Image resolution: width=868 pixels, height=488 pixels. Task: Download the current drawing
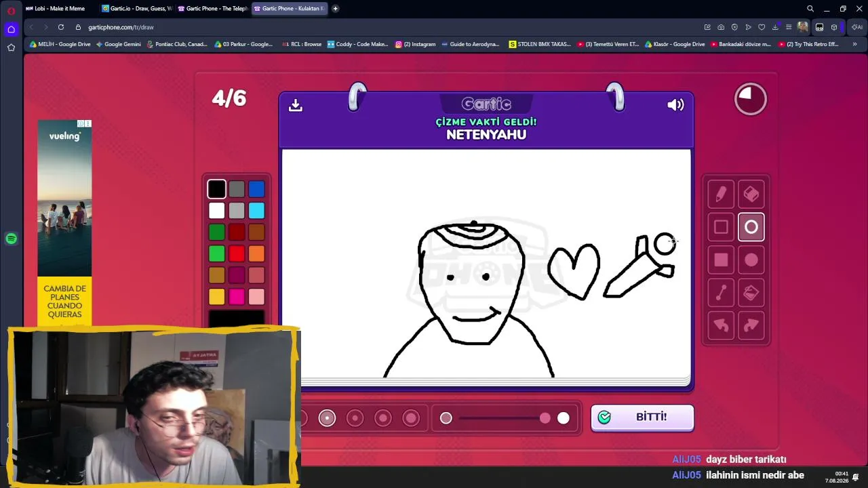coord(295,105)
